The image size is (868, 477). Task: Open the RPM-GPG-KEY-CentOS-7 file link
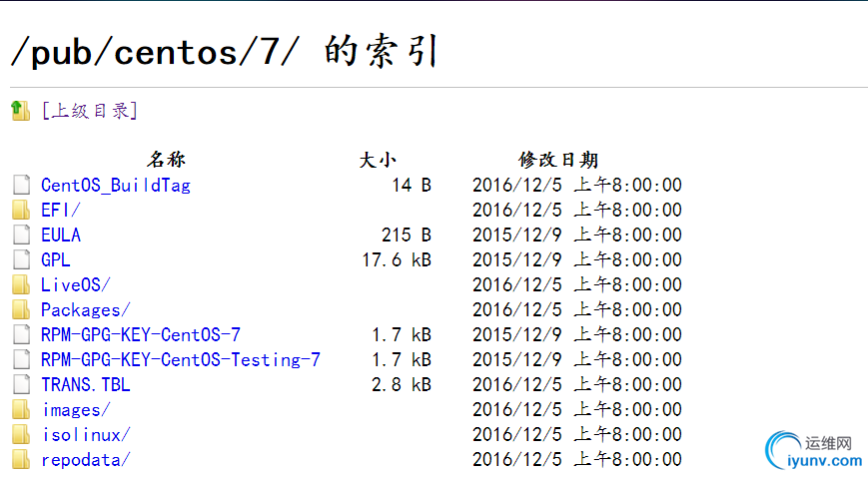pos(141,334)
